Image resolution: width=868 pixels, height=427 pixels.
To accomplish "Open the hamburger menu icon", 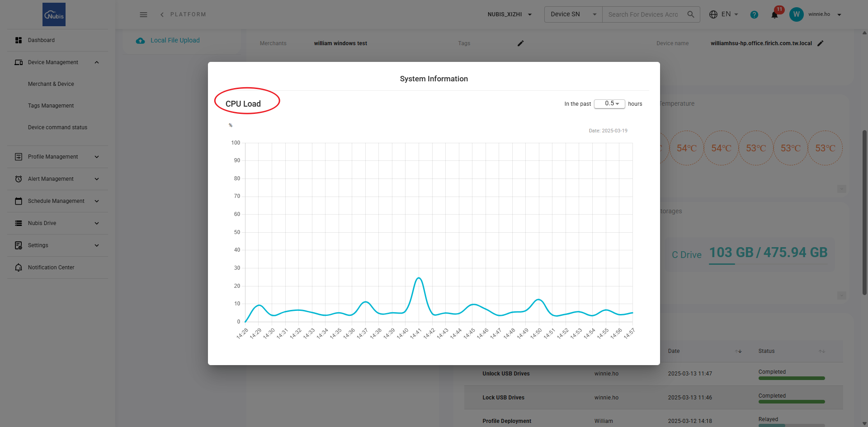I will [x=143, y=14].
